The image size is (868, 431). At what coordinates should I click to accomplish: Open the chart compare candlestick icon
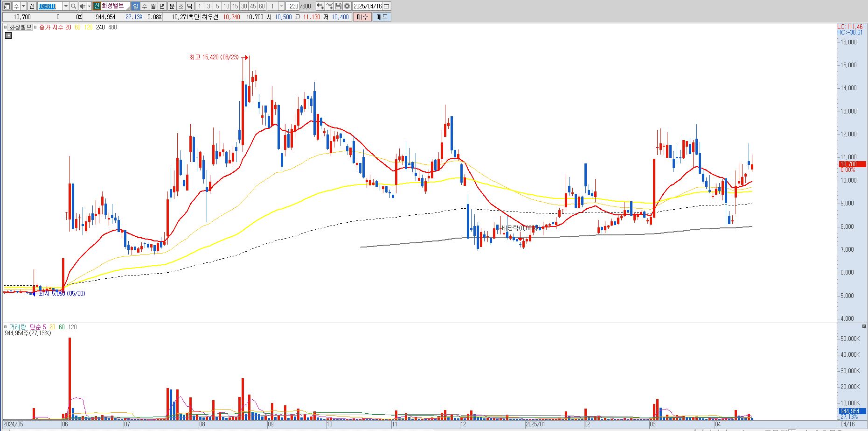[x=320, y=6]
